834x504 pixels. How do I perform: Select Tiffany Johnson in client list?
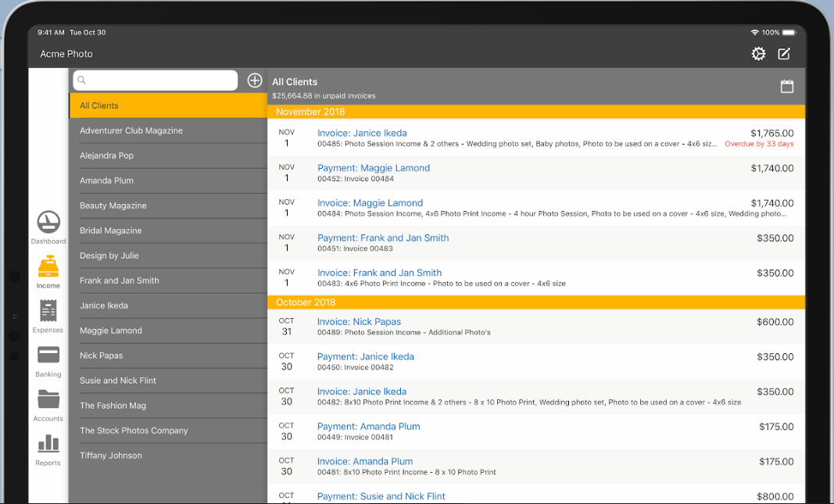click(168, 456)
